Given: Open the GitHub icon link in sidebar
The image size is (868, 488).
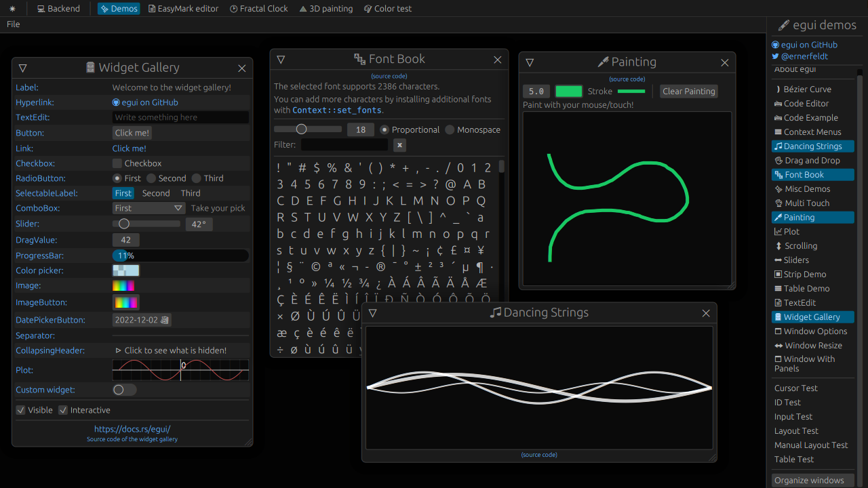Looking at the screenshot, I should coord(804,45).
